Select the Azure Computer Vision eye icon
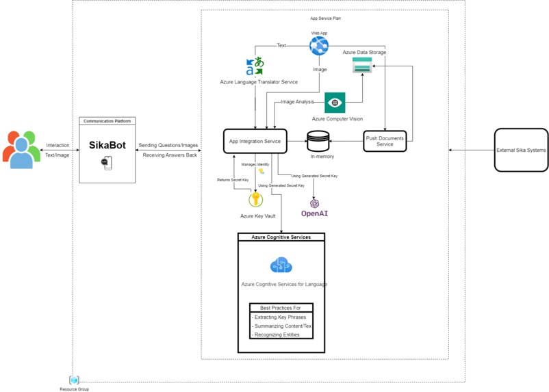Viewport: 549px width, 392px height. (335, 103)
